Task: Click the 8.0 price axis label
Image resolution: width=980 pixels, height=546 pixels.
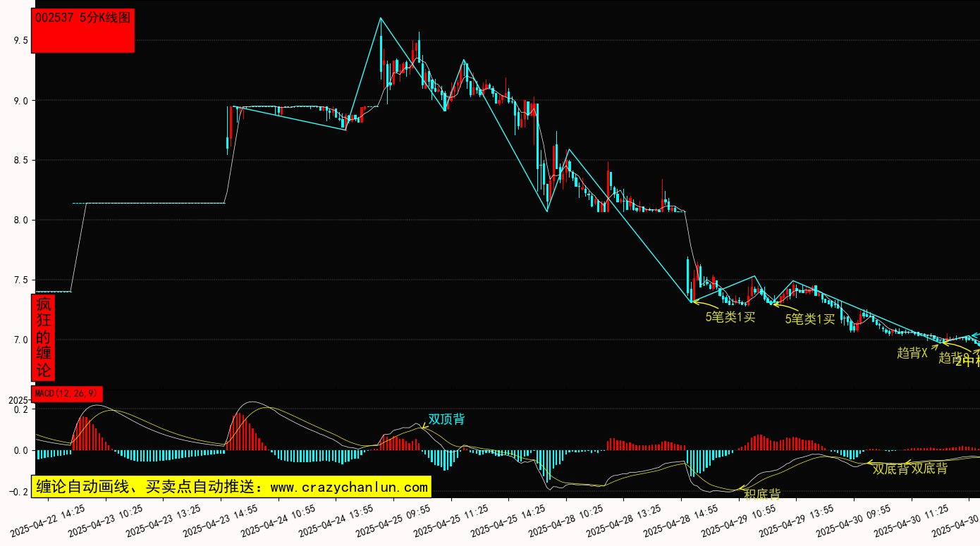Action: pyautogui.click(x=20, y=221)
